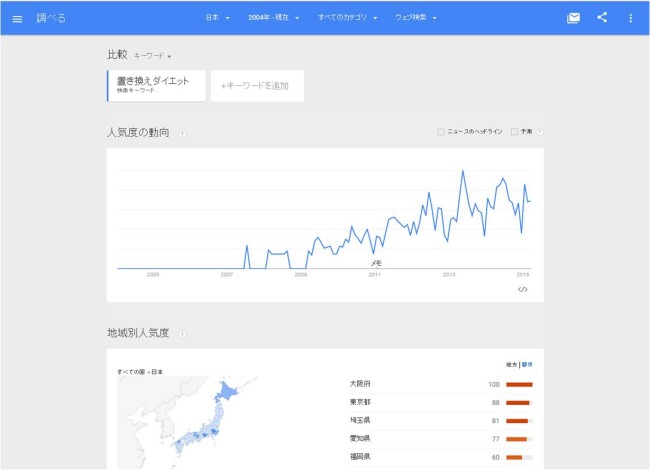Click help icon beside 地域別人気度
650x470 pixels.
point(182,333)
